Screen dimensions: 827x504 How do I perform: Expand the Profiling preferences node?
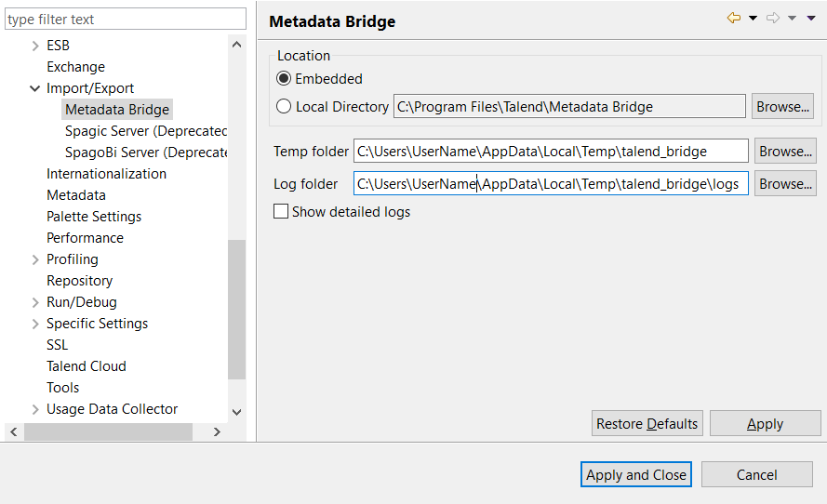tap(35, 259)
